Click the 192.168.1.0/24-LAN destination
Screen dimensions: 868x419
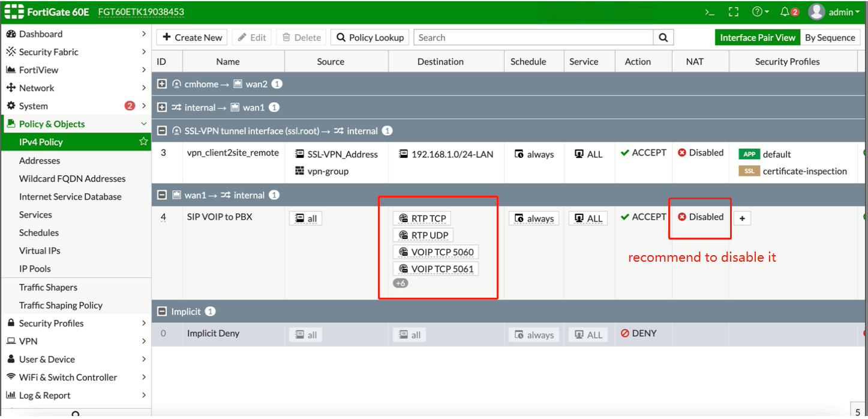pyautogui.click(x=446, y=154)
